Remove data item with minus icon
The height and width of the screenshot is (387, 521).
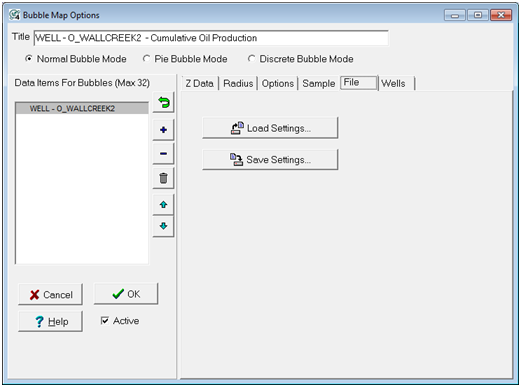pyautogui.click(x=163, y=154)
